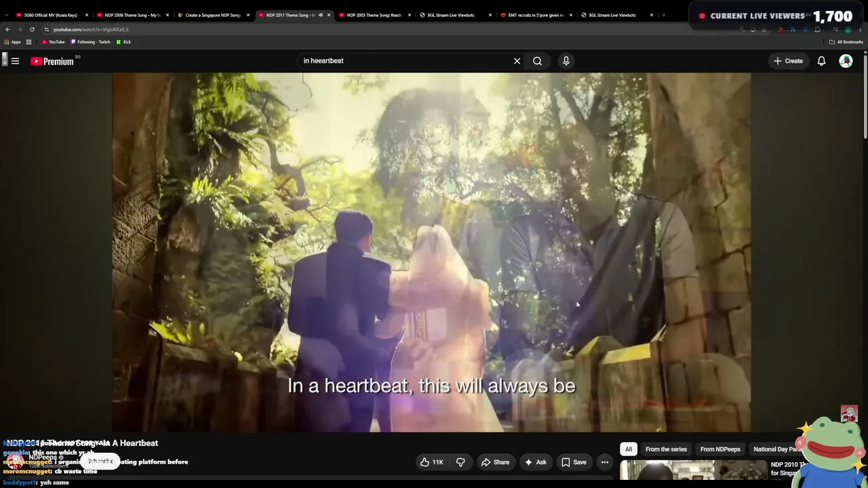Open the account avatar menu

pyautogui.click(x=846, y=61)
